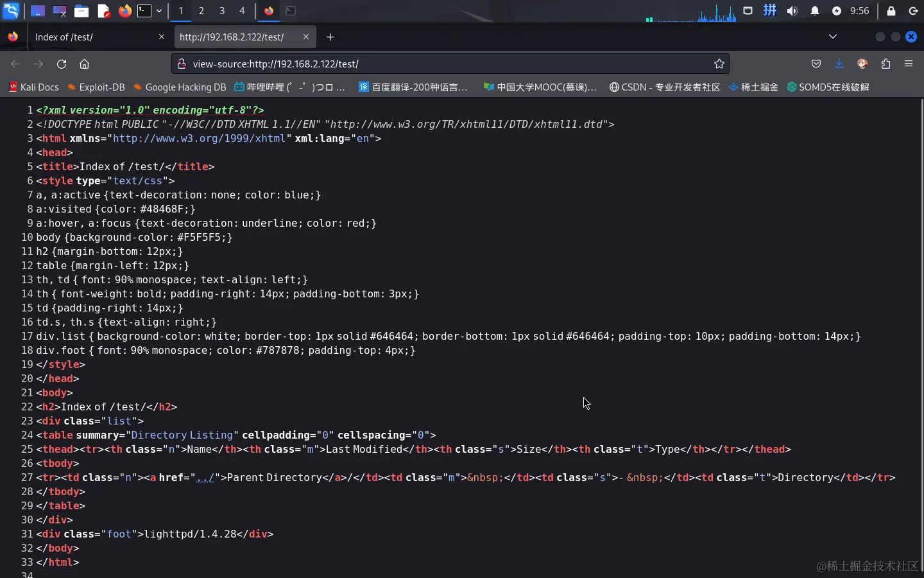The image size is (924, 578).
Task: Open the 中国大学MOOC bookmark
Action: [x=540, y=87]
